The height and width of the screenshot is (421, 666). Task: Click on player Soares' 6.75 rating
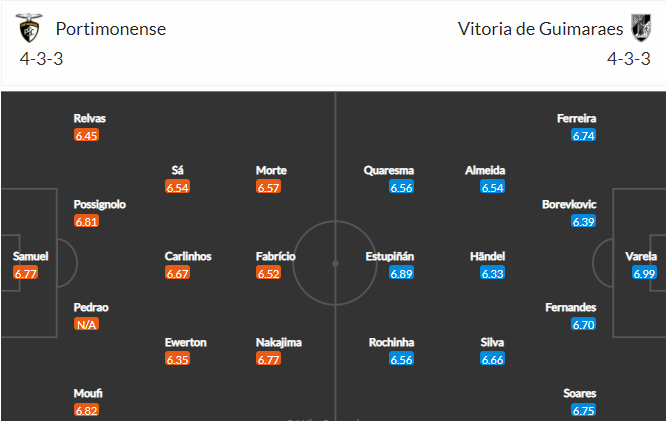coord(584,410)
